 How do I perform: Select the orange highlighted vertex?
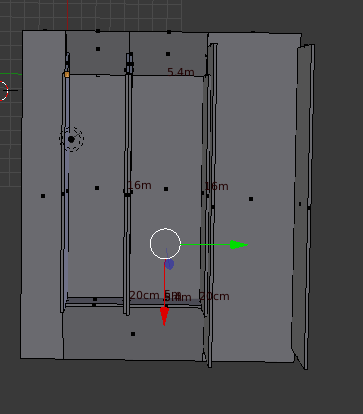tap(67, 75)
